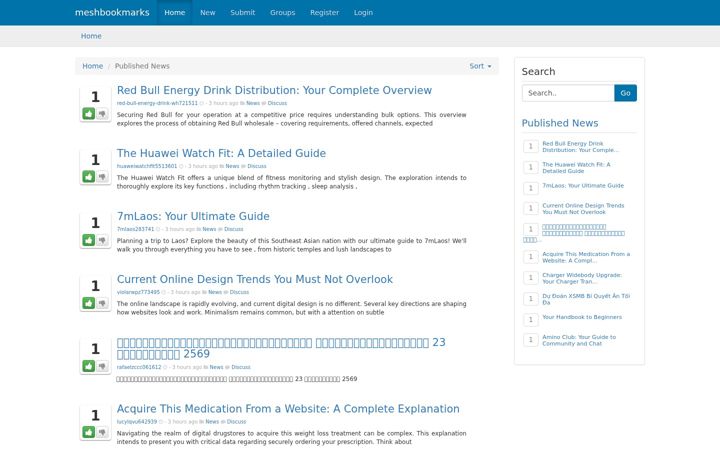Downvote Acquire This Medication From a Website story
The image size is (720, 450).
[x=102, y=432]
